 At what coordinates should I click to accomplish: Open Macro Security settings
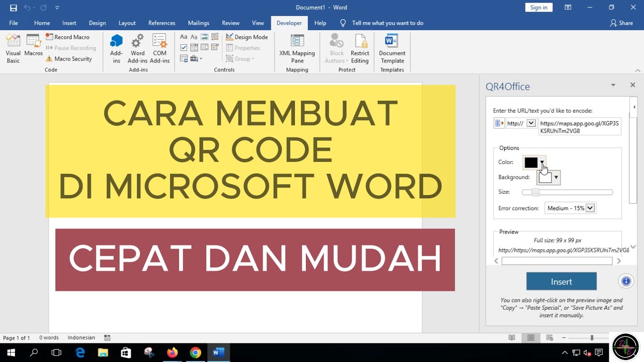(x=68, y=59)
